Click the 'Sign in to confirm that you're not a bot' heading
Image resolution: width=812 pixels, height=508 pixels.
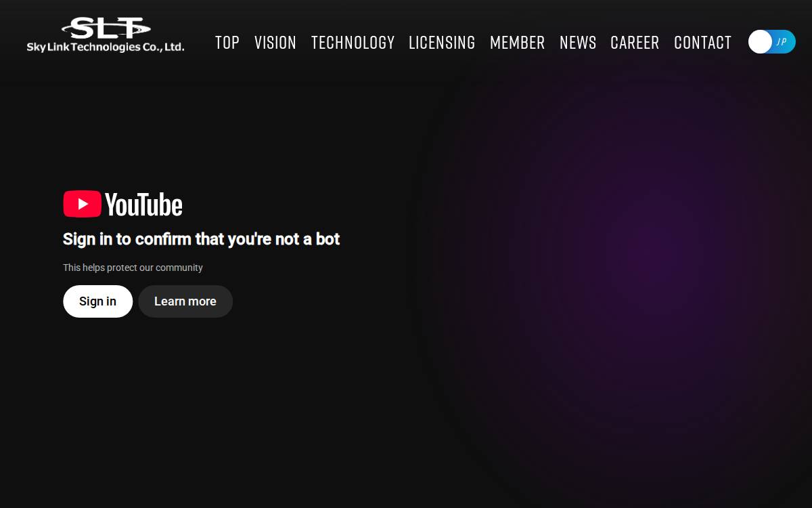(x=202, y=239)
